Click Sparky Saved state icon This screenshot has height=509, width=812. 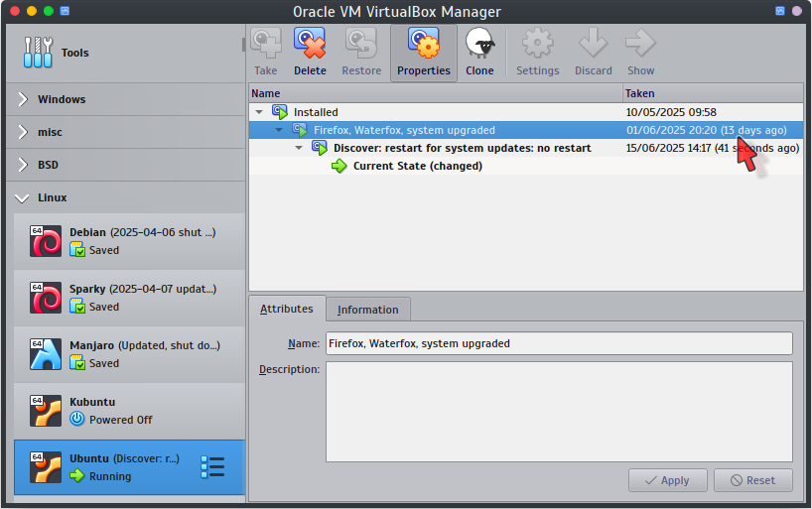(77, 306)
